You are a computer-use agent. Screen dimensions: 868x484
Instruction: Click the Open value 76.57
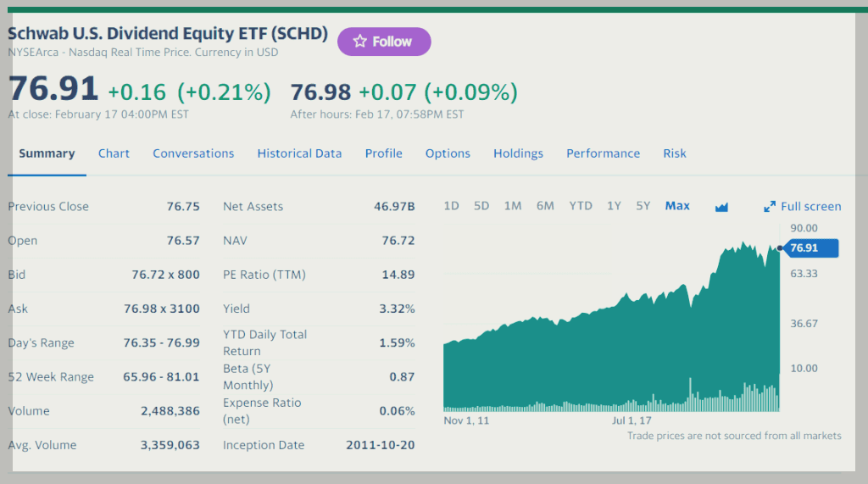[183, 241]
